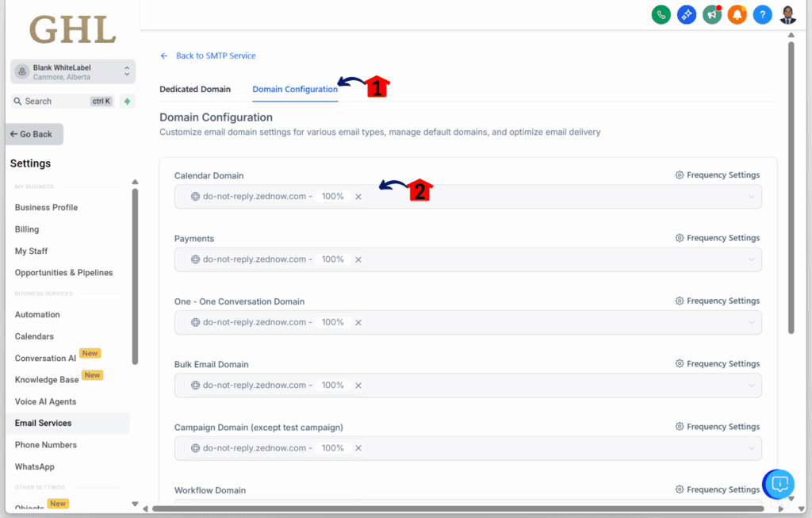Open Conversation AI settings
812x518 pixels.
tap(45, 358)
